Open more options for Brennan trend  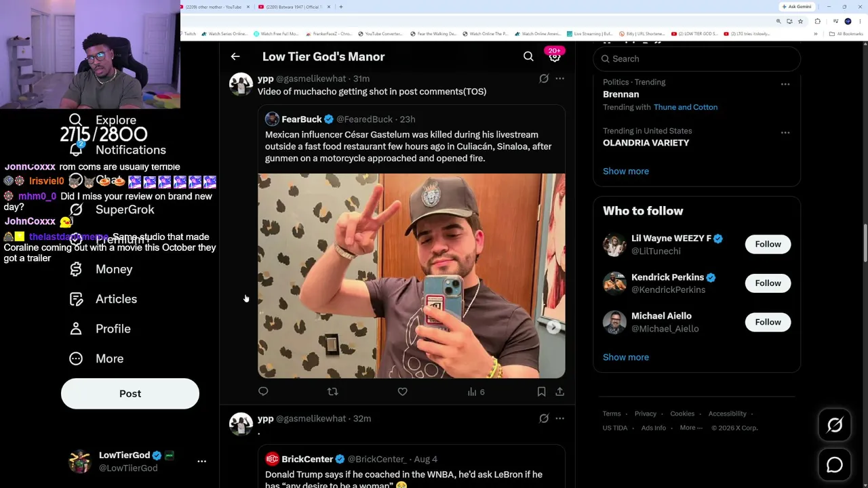(785, 84)
